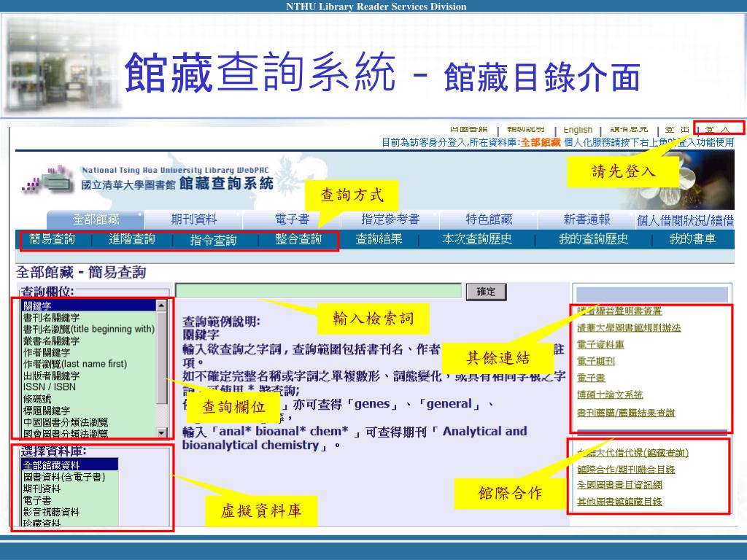Screen dimensions: 747x560
Task: Open the 其他圖書館館藏目錄 link
Action: pyautogui.click(x=619, y=502)
